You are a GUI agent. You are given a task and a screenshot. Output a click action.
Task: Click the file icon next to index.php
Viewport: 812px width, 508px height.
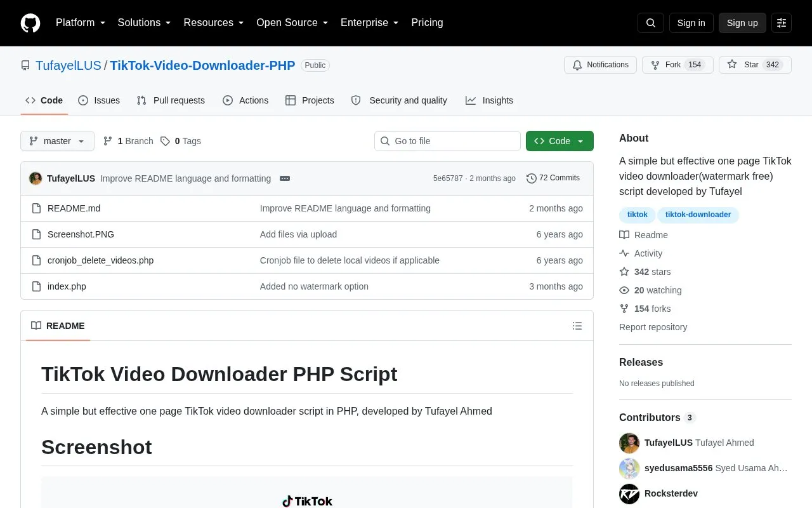pyautogui.click(x=36, y=286)
